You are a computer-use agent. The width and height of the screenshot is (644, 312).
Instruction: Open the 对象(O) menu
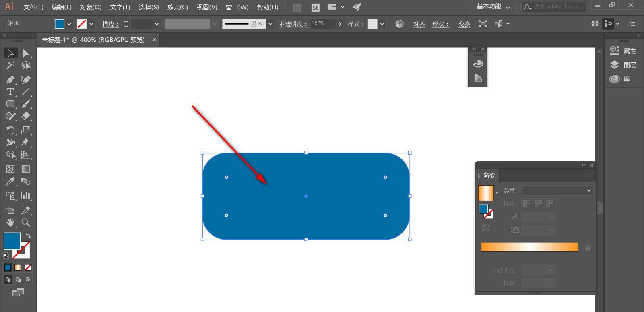point(91,7)
